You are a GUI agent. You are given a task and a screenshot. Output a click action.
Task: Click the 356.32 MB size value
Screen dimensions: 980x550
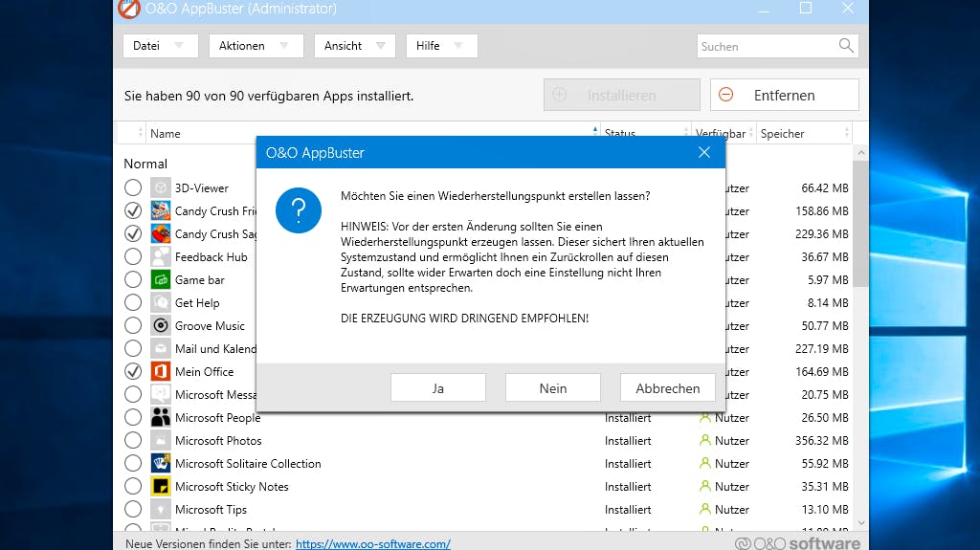coord(822,441)
